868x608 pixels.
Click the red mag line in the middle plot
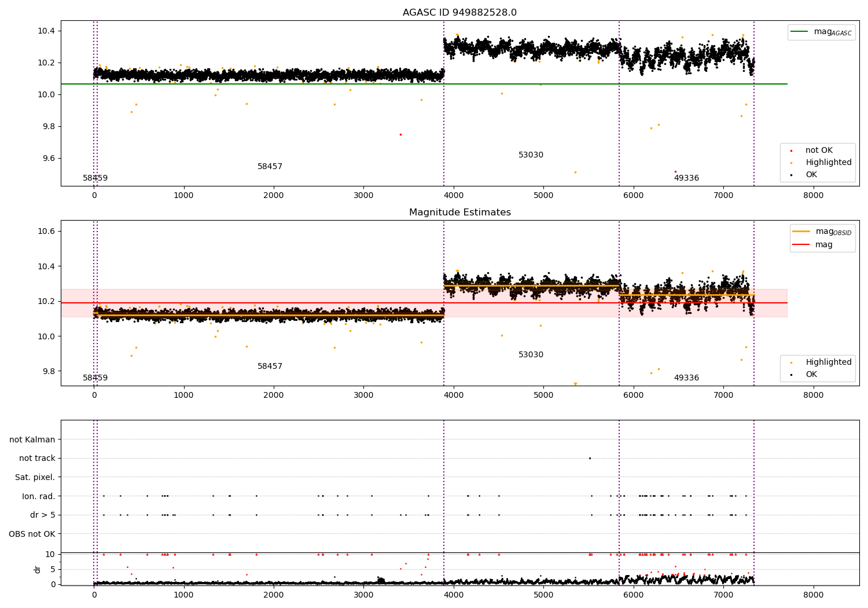tap(424, 303)
